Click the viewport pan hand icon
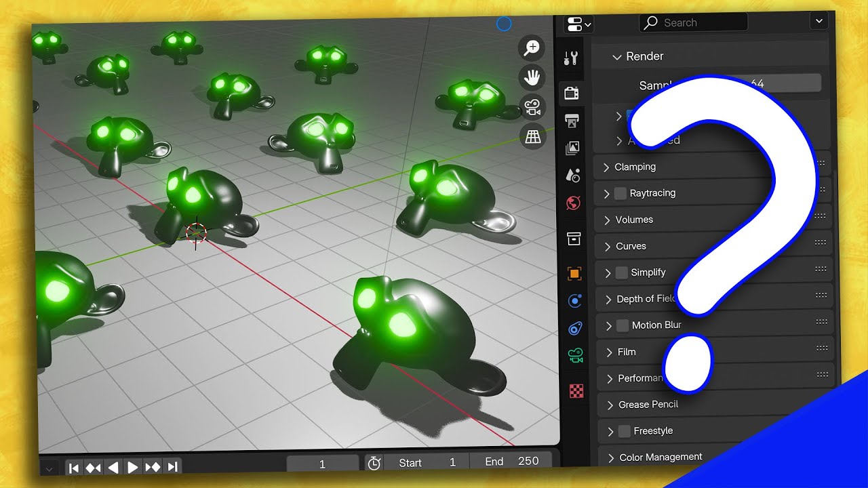This screenshot has width=868, height=488. click(x=532, y=77)
